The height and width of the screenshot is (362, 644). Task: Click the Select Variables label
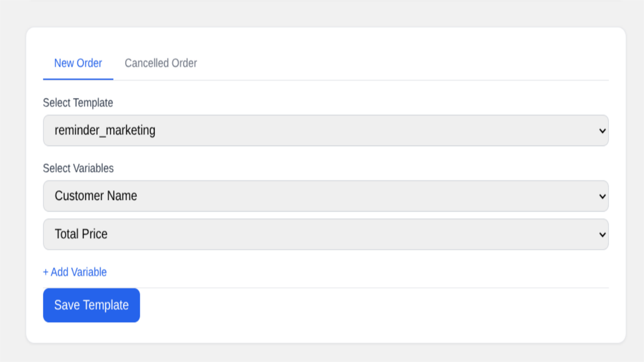78,168
